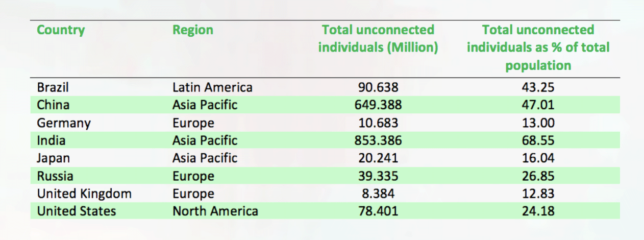Select the 68.55 percentage cell

click(538, 140)
